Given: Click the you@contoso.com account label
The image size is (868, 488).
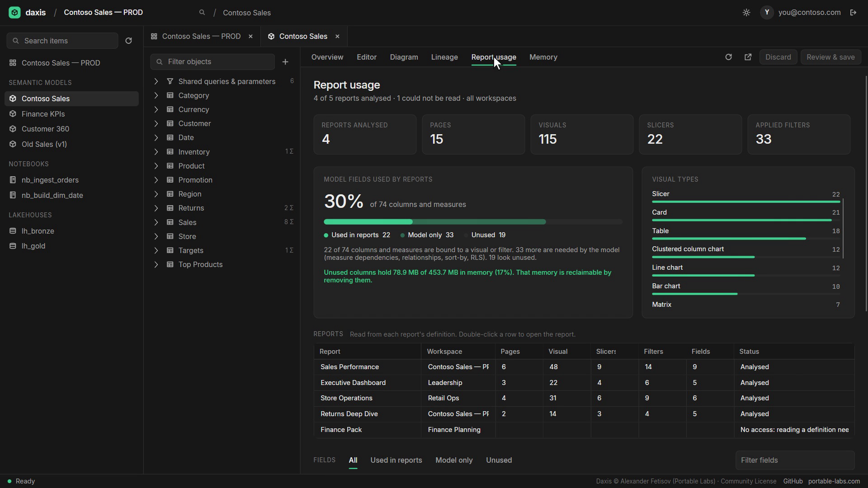Looking at the screenshot, I should pyautogui.click(x=809, y=13).
